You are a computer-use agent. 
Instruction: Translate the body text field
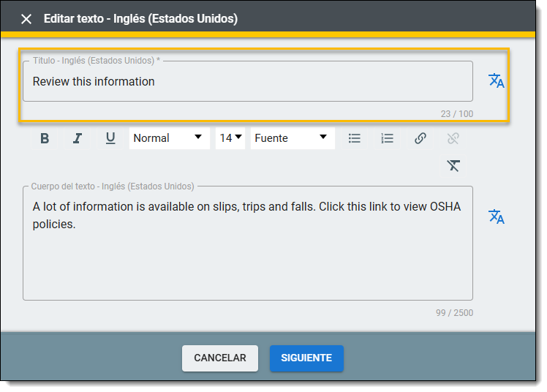pyautogui.click(x=497, y=216)
